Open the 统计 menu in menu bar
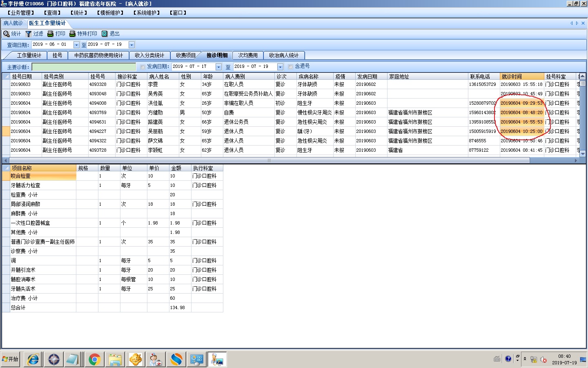588x368 pixels. coord(79,13)
